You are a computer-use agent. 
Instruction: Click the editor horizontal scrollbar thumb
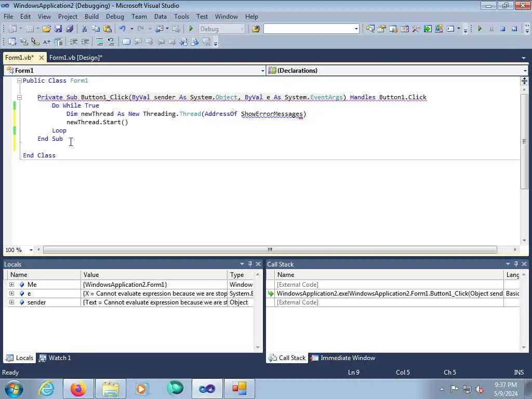click(270, 250)
